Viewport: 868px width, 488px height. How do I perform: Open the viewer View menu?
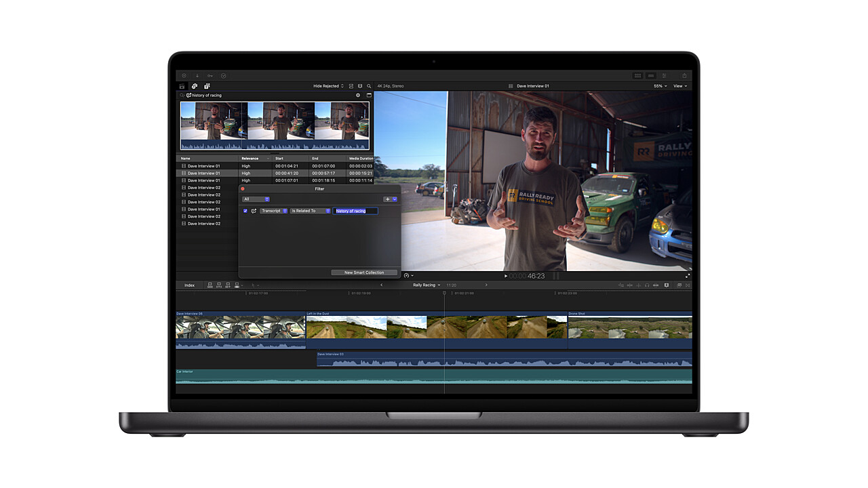(679, 86)
